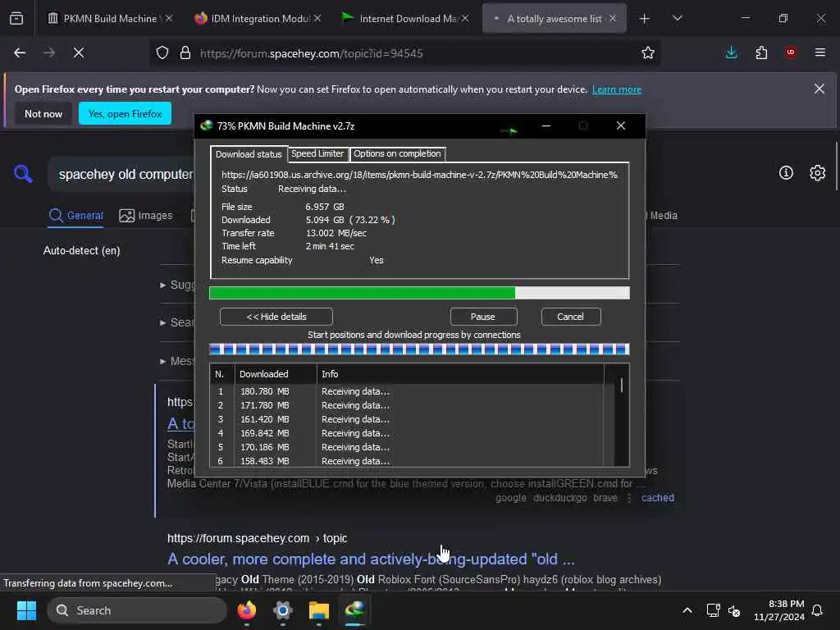Select the Options on completion tab
Viewport: 840px width, 630px height.
(397, 153)
